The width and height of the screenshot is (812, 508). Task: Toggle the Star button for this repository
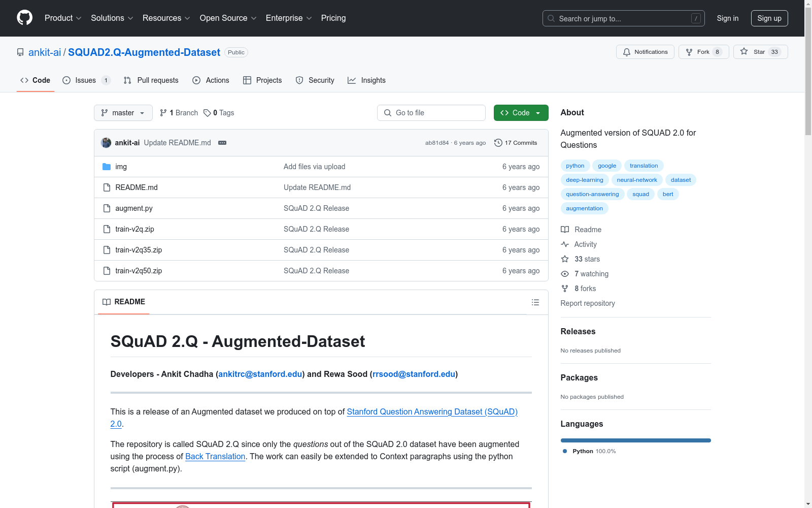click(760, 52)
